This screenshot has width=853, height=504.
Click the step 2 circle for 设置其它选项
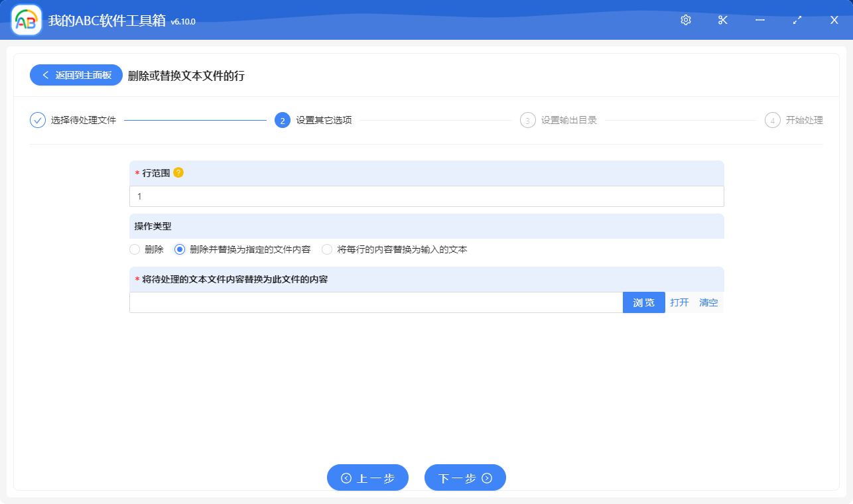[x=281, y=120]
